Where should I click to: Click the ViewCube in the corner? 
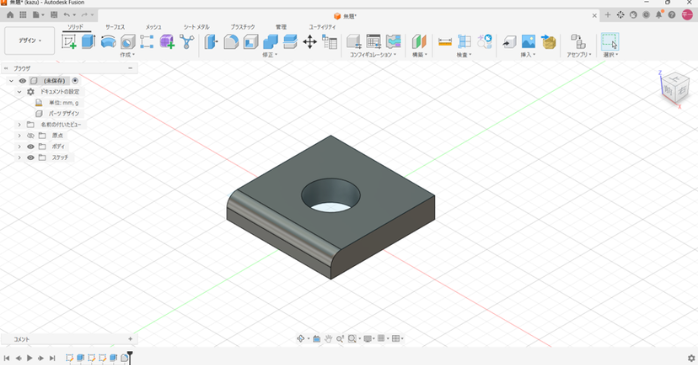tap(676, 88)
